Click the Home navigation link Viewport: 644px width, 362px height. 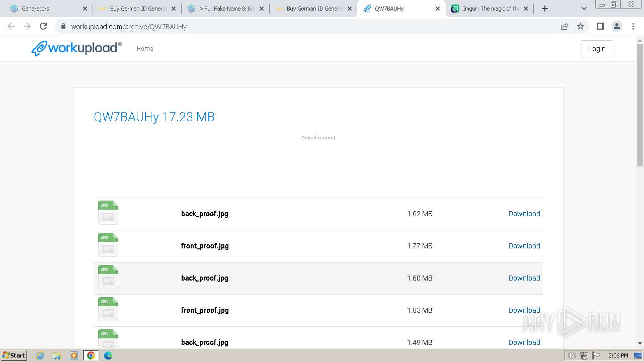tap(145, 49)
